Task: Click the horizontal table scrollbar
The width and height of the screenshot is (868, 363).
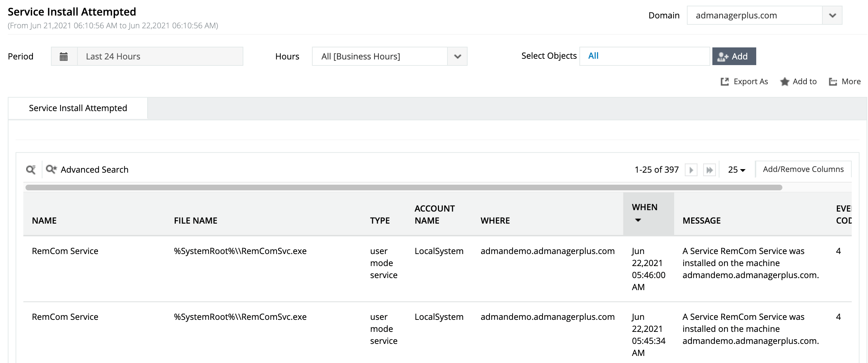Action: coord(403,188)
